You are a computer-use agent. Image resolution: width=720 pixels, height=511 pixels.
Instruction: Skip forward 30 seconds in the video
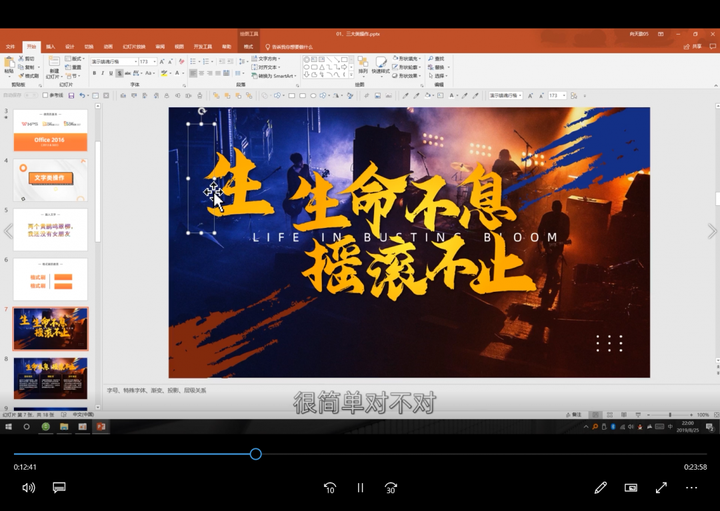click(x=391, y=488)
